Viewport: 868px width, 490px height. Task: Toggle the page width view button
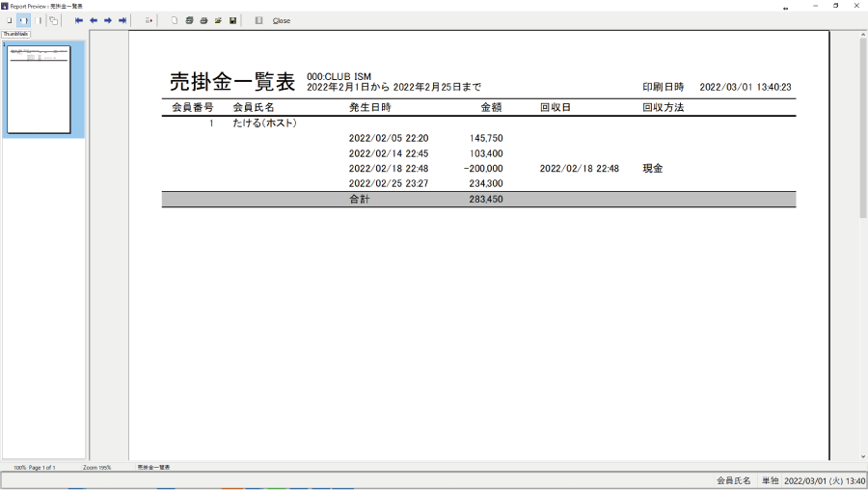(23, 20)
